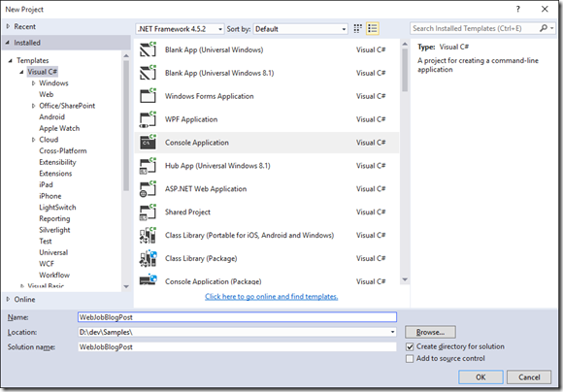This screenshot has width=563, height=392.
Task: Select the Workflow category
Action: (54, 275)
